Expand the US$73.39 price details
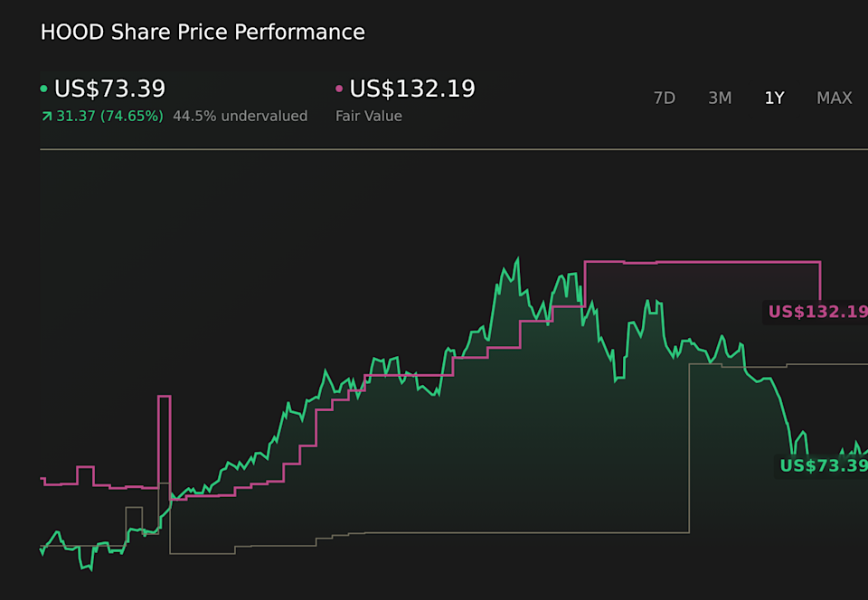 108,89
